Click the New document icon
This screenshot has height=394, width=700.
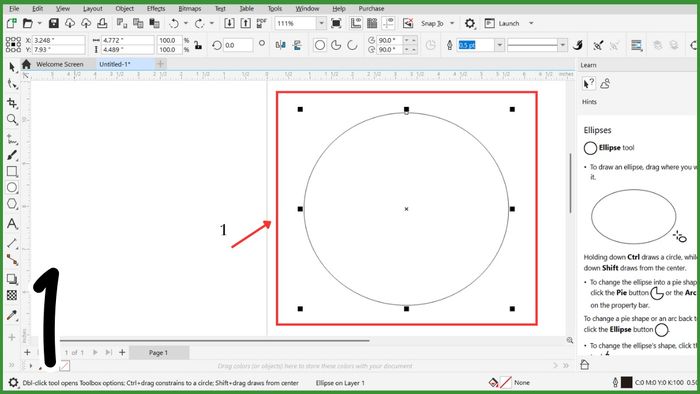point(12,23)
